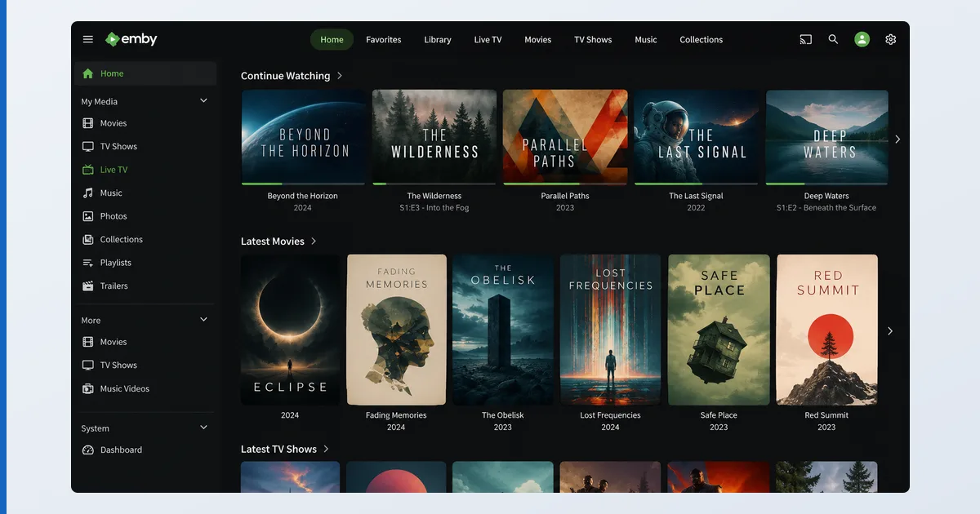Click Beyond the Horizon progress bar

click(x=303, y=184)
